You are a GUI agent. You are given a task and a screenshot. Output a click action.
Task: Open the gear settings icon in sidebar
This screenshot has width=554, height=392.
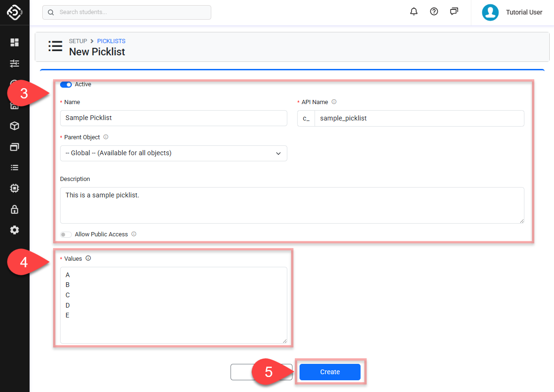(15, 230)
